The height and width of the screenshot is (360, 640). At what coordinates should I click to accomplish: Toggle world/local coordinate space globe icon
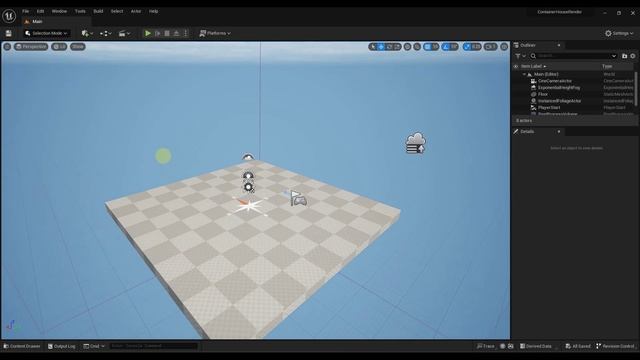tap(407, 47)
